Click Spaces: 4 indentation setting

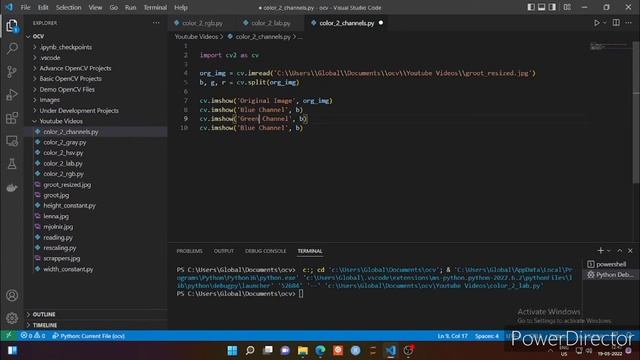coord(487,336)
